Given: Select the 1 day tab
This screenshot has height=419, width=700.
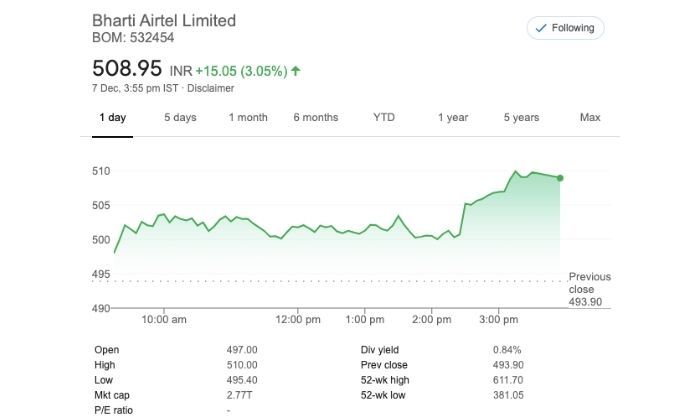Looking at the screenshot, I should (x=112, y=118).
